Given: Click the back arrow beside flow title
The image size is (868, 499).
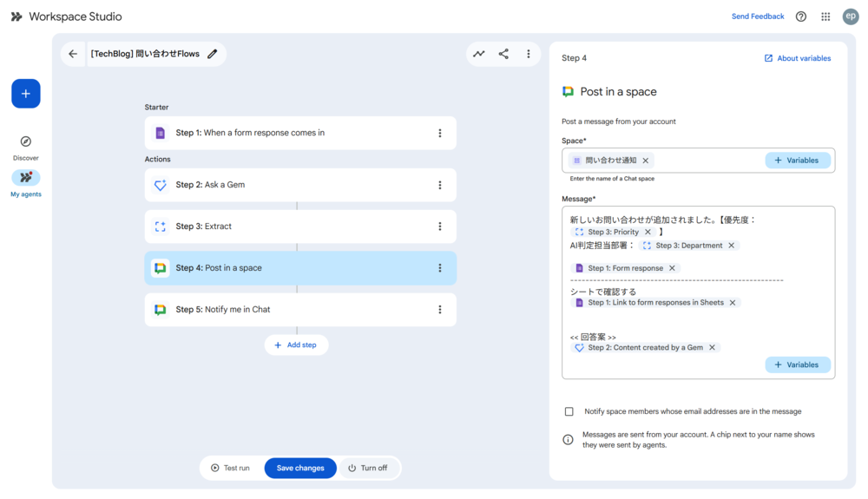Looking at the screenshot, I should 73,54.
